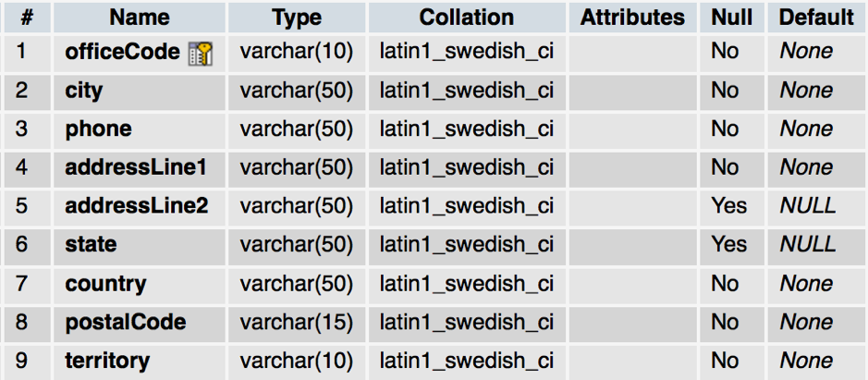Image resolution: width=868 pixels, height=380 pixels.
Task: Click the phone column name
Action: click(98, 129)
